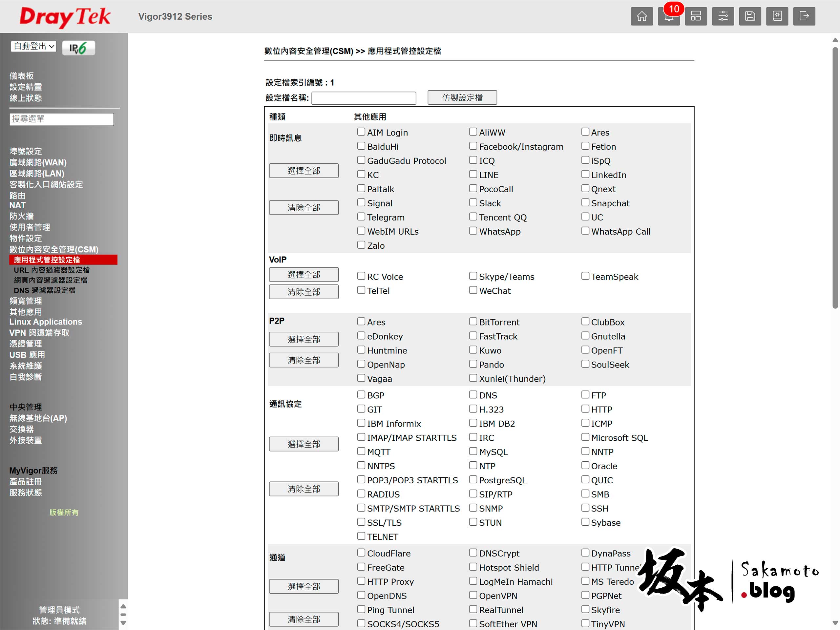This screenshot has width=840, height=630.
Task: Expand 廣域網路(WAN) sidebar menu
Action: 38,162
